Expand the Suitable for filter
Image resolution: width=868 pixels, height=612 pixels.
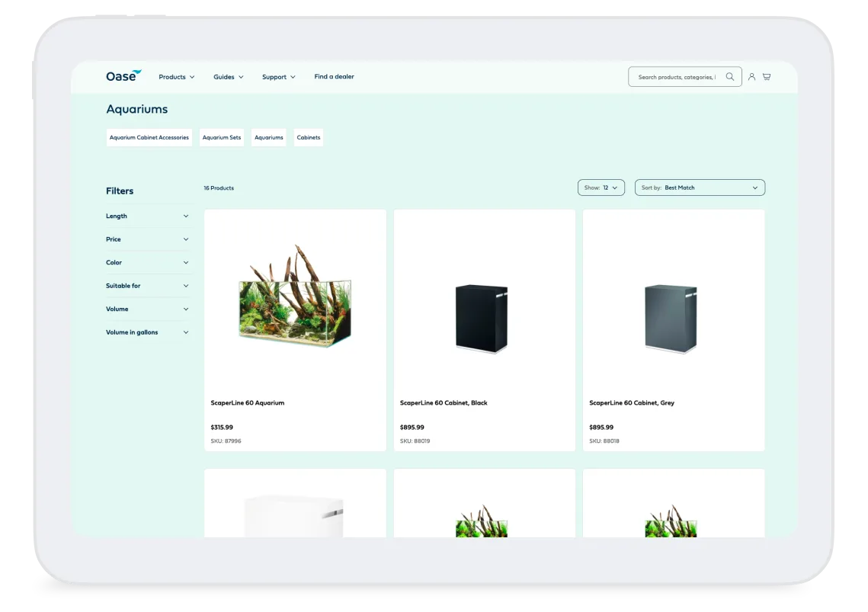click(x=147, y=286)
